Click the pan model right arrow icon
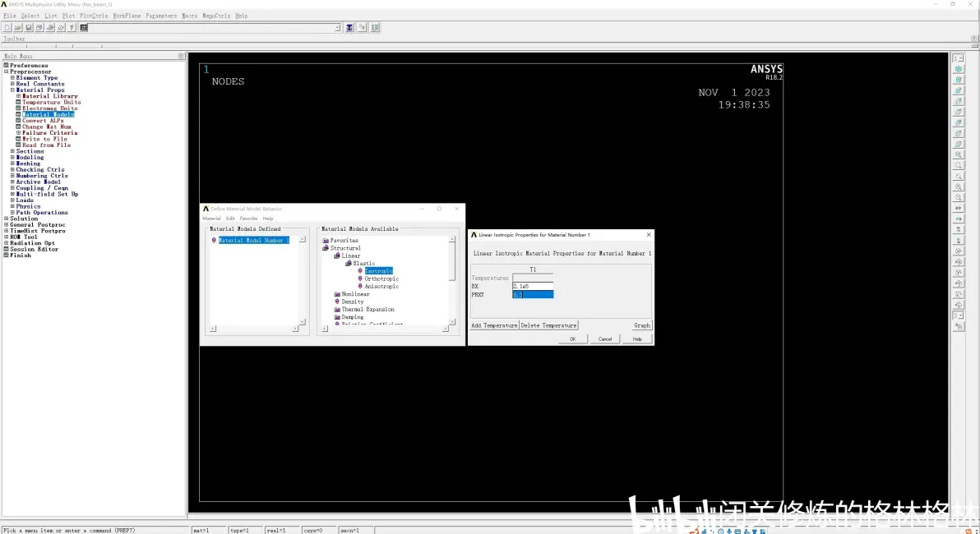Screen dimensions: 980x534 coord(958,219)
